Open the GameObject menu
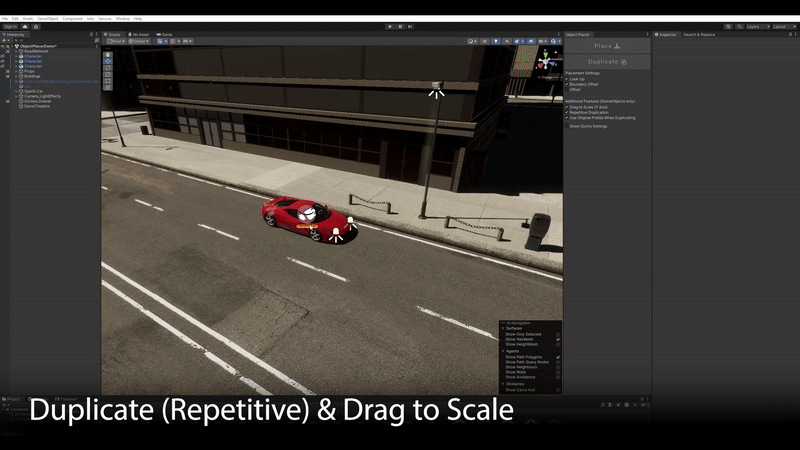 (48, 18)
